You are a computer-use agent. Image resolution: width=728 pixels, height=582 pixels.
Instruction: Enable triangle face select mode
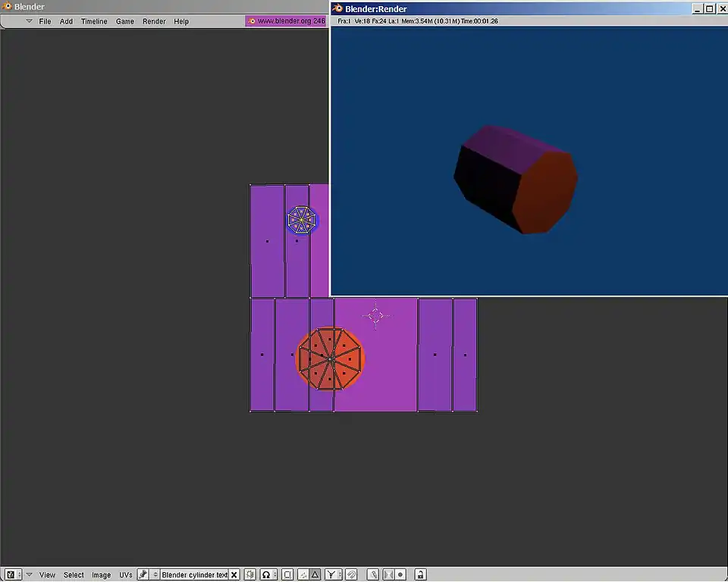tap(315, 574)
